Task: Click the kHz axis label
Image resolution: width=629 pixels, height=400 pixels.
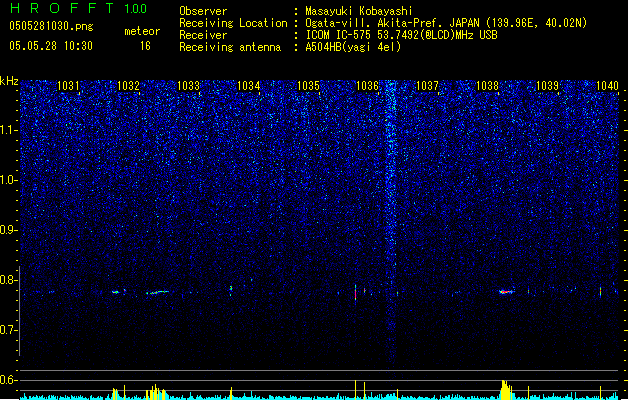Action: (9, 81)
